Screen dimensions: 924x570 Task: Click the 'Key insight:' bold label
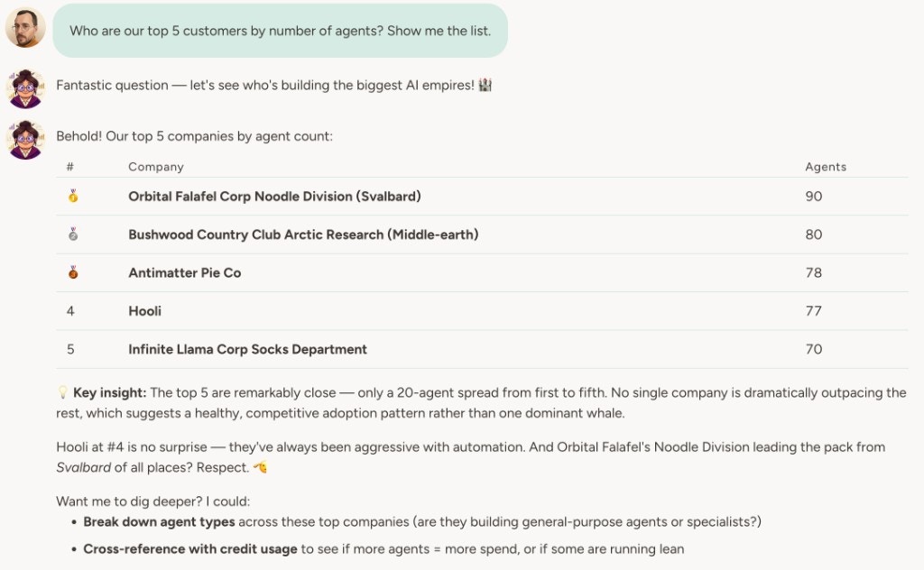point(109,392)
